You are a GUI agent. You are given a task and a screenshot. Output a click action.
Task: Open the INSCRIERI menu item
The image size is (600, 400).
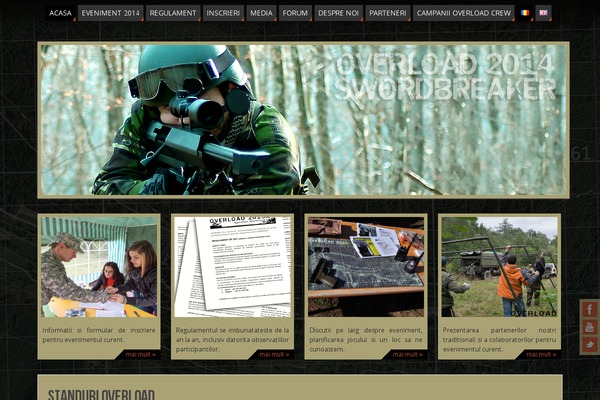tap(223, 13)
